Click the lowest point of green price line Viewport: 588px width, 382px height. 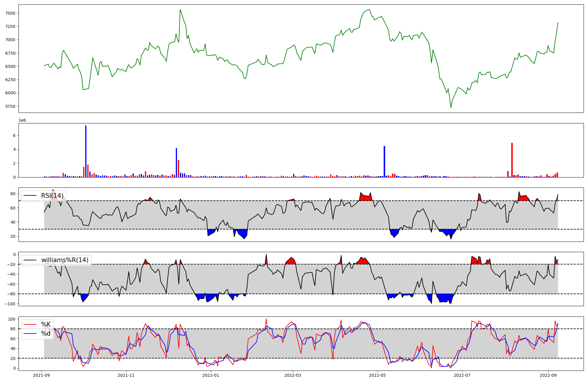pyautogui.click(x=451, y=108)
